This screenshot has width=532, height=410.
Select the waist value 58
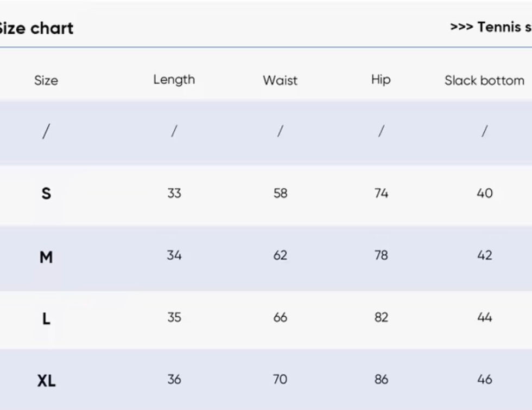280,194
